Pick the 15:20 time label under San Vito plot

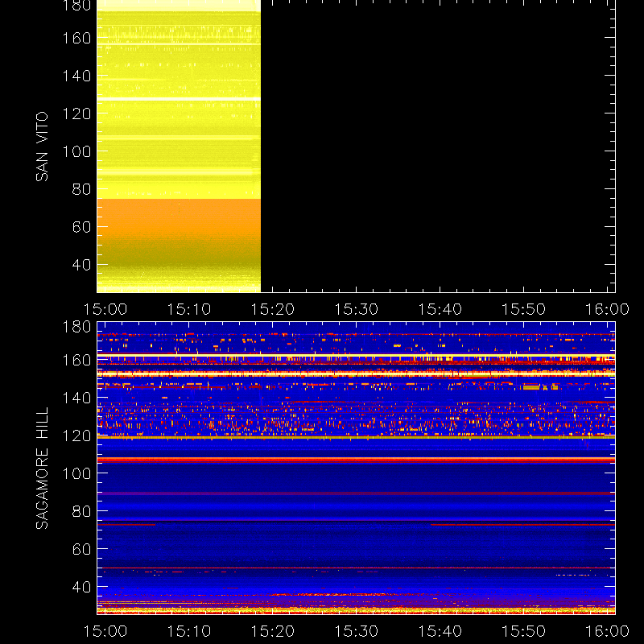click(x=273, y=309)
